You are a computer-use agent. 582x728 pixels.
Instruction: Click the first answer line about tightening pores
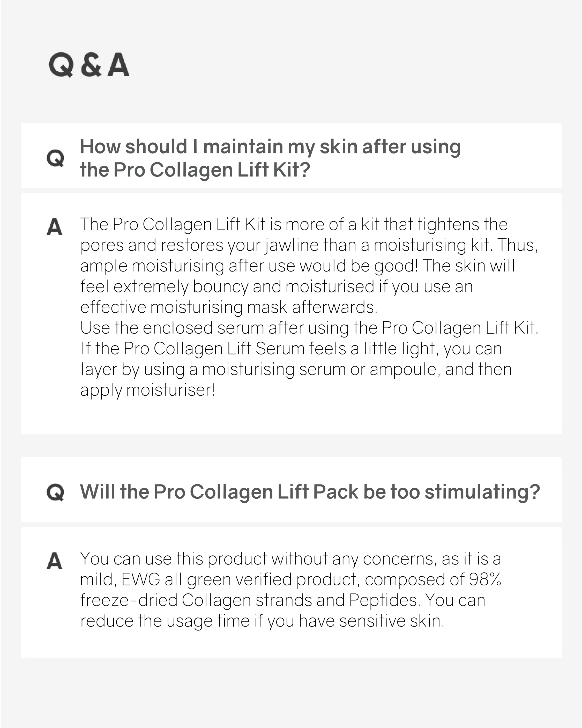tap(294, 225)
